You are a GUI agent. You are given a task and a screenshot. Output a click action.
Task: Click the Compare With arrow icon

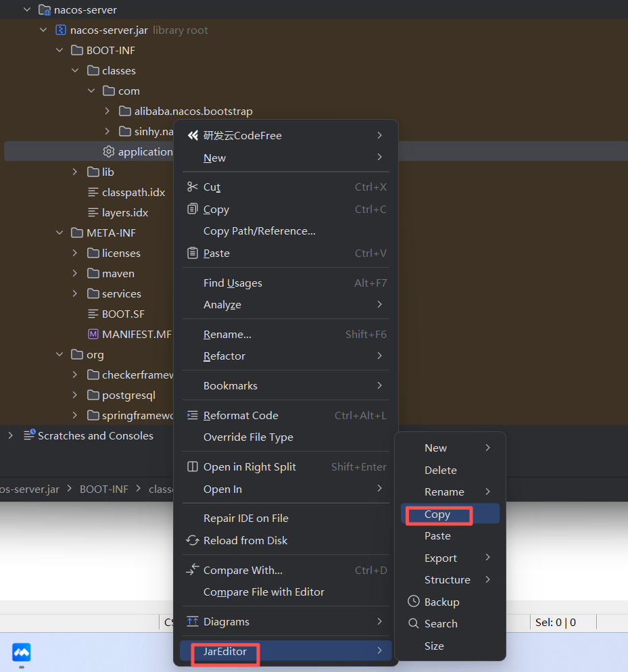193,569
